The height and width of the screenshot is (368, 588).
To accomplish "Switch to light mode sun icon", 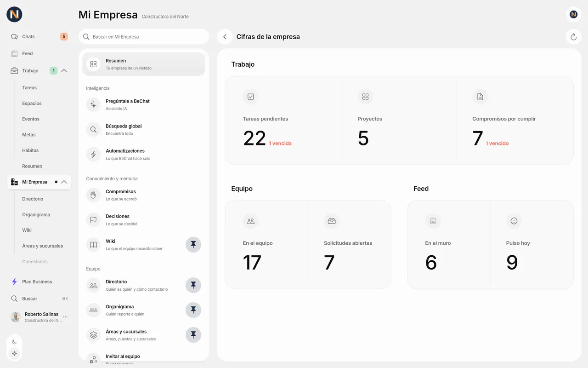I will click(x=14, y=354).
